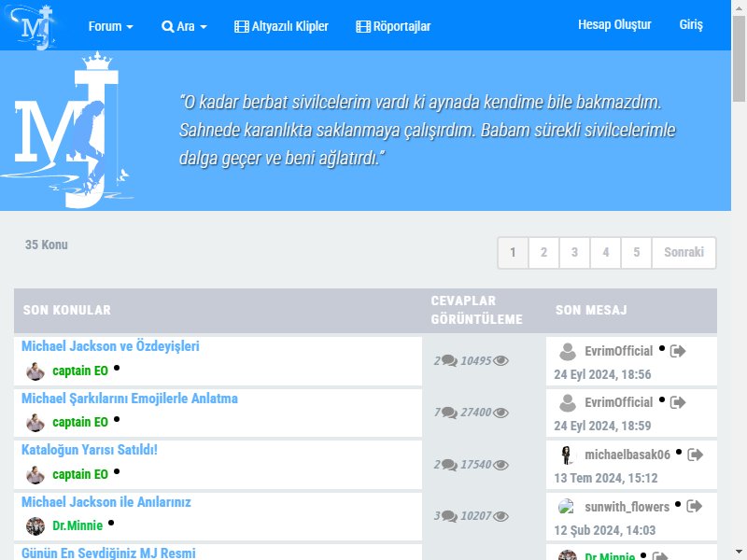Open topic Günün En Sevdiğiniz MJ Resmi
The height and width of the screenshot is (560, 747).
click(108, 553)
